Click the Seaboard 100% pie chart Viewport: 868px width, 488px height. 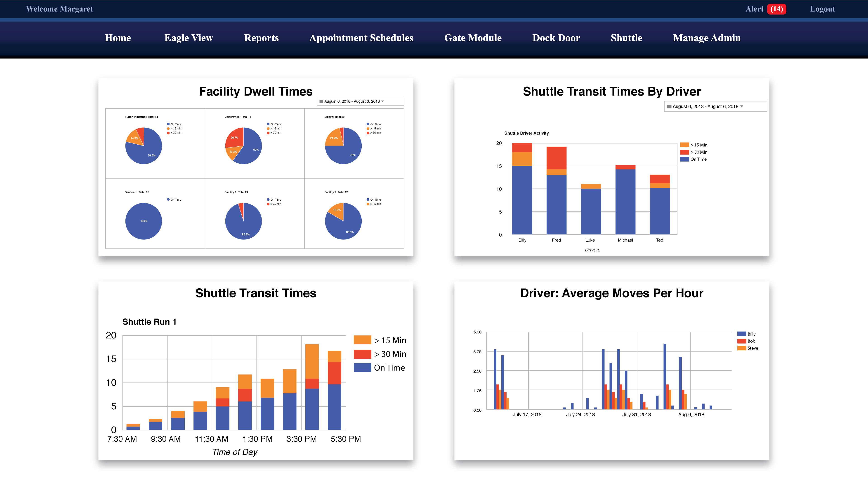(144, 221)
